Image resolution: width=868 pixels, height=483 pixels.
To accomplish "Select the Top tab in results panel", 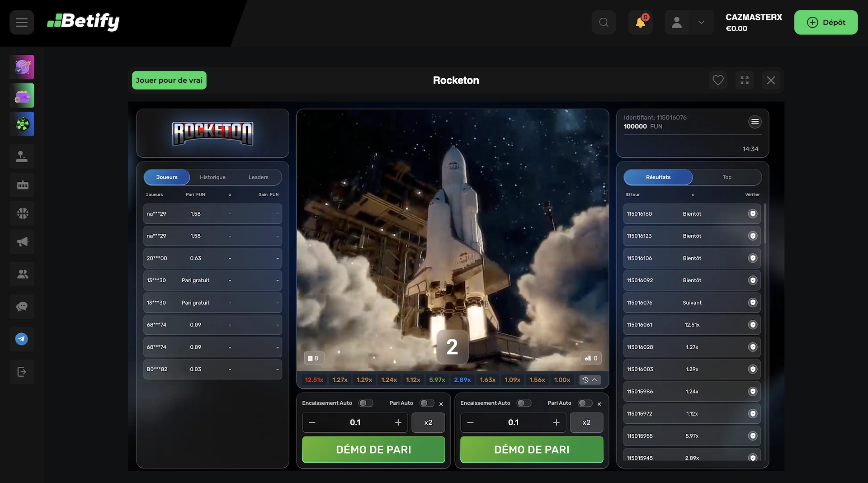I will (726, 177).
